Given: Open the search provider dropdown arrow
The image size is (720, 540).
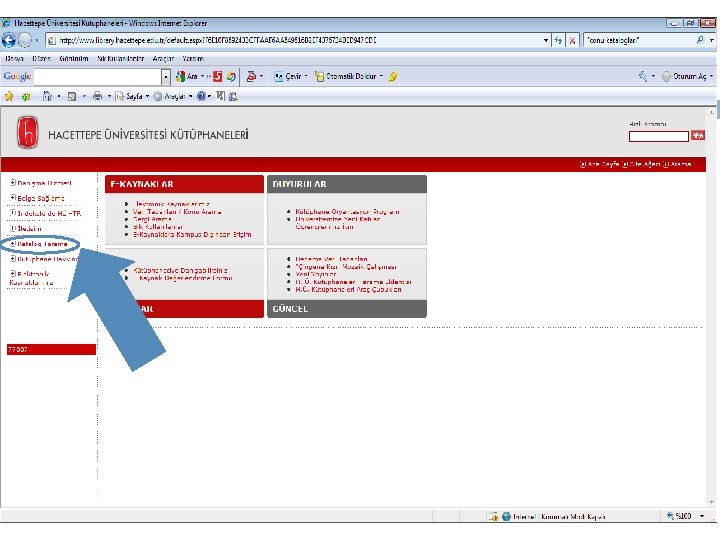Looking at the screenshot, I should tap(711, 40).
